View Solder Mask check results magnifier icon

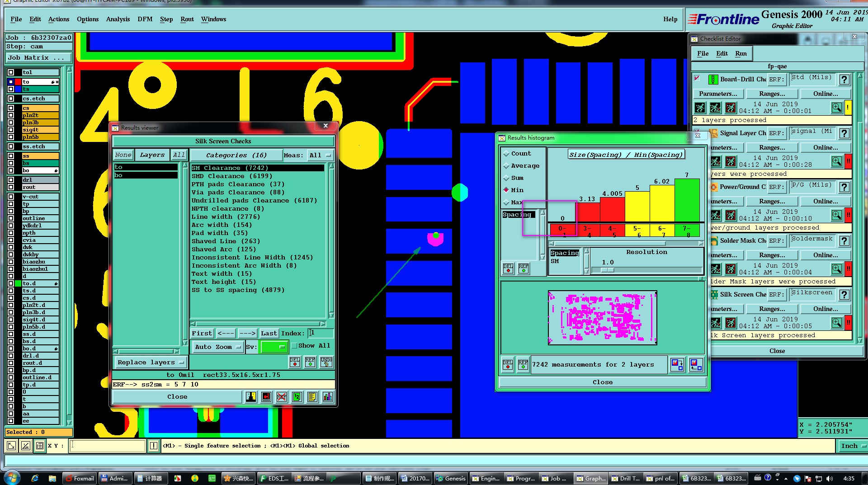tap(837, 269)
